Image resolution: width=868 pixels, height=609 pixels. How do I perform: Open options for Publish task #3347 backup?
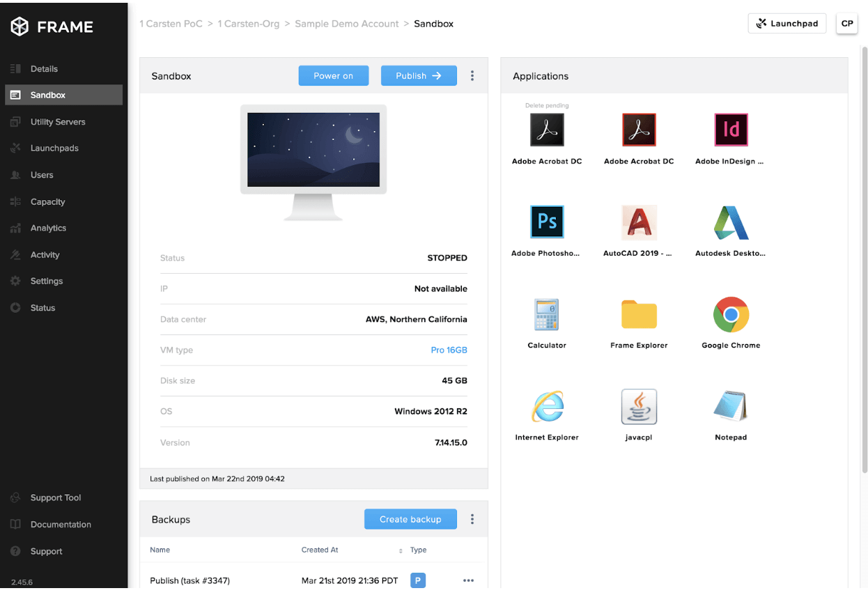click(x=468, y=580)
